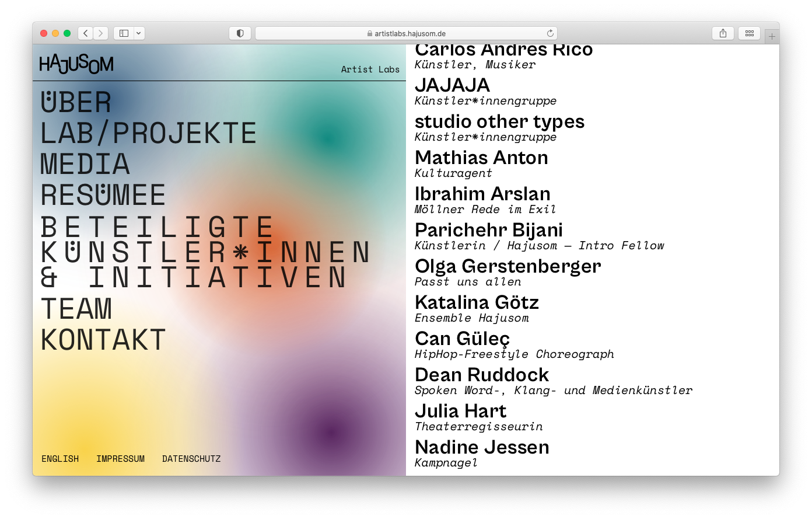Viewport: 812px width, 519px height.
Task: Open the privacy shield report icon
Action: point(240,33)
